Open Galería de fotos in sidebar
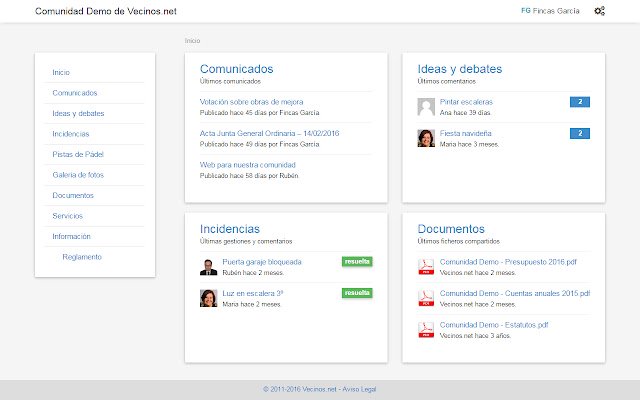Viewport: 640px width, 400px height. point(78,175)
